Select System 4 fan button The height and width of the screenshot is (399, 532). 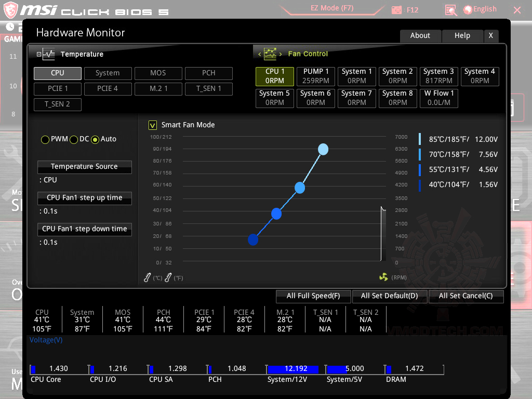[x=480, y=76]
